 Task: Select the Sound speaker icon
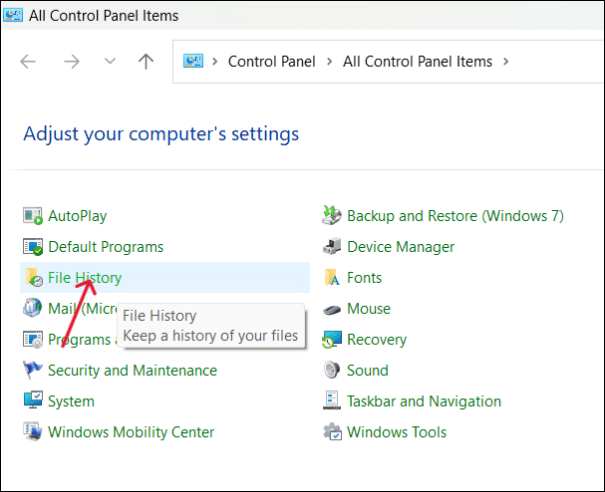point(332,371)
